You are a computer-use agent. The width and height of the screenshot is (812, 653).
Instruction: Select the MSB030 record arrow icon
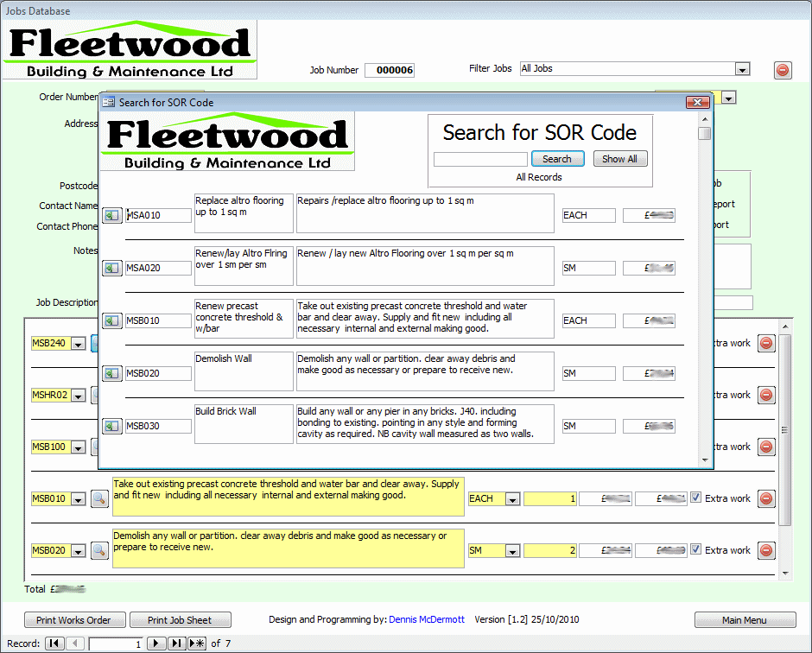point(111,426)
